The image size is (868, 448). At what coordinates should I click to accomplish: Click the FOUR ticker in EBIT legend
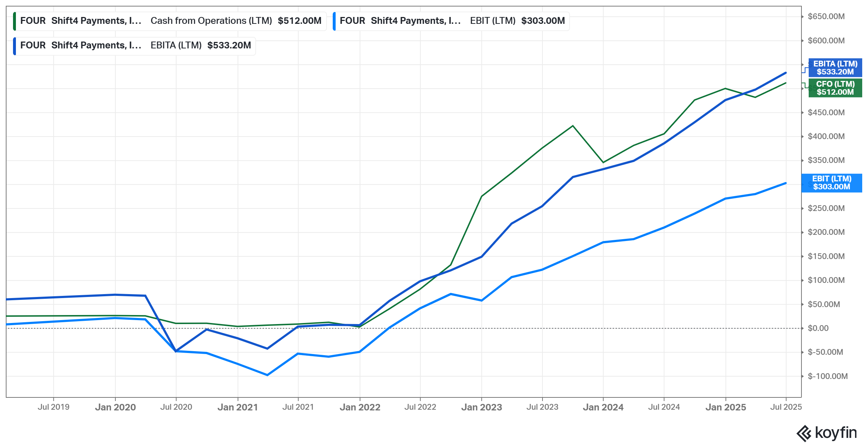tap(352, 21)
